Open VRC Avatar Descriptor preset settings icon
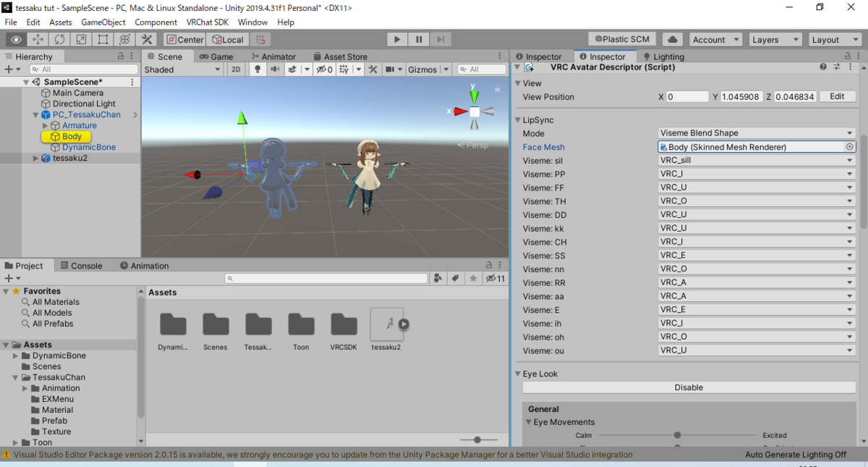The height and width of the screenshot is (467, 868). click(x=837, y=67)
